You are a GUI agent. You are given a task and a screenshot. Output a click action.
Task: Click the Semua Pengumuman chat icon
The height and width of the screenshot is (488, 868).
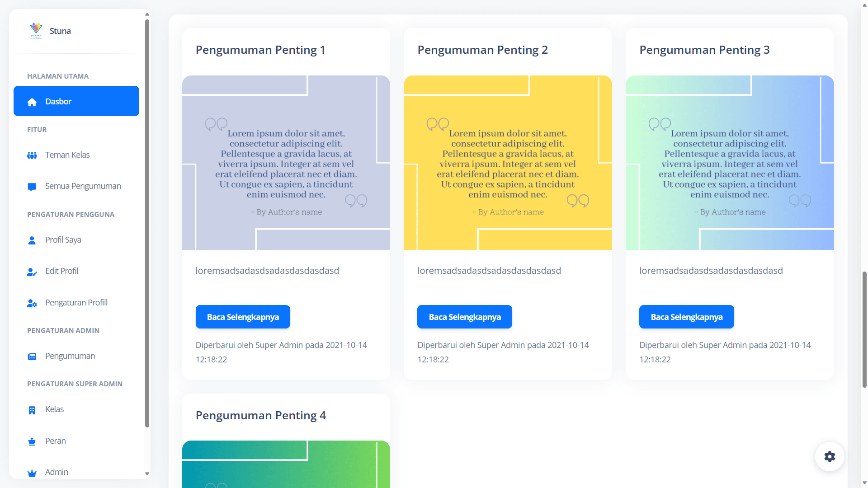click(32, 187)
